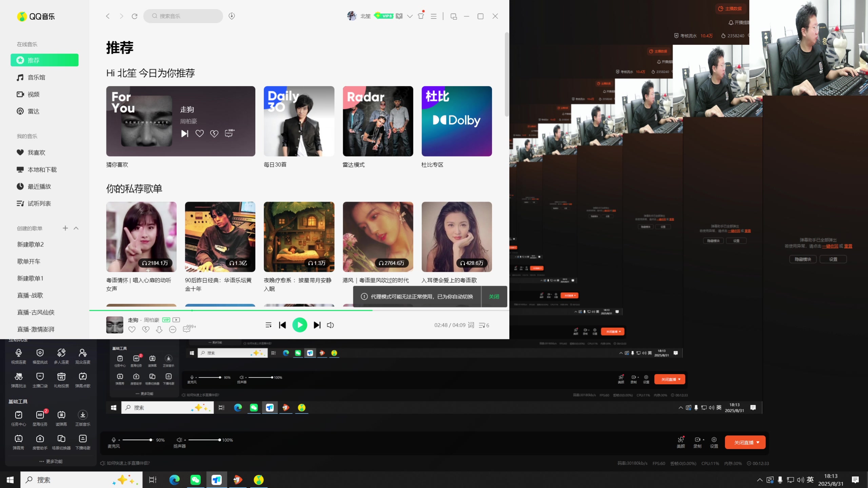Collapse the 创建的歌单 section

[x=76, y=228]
